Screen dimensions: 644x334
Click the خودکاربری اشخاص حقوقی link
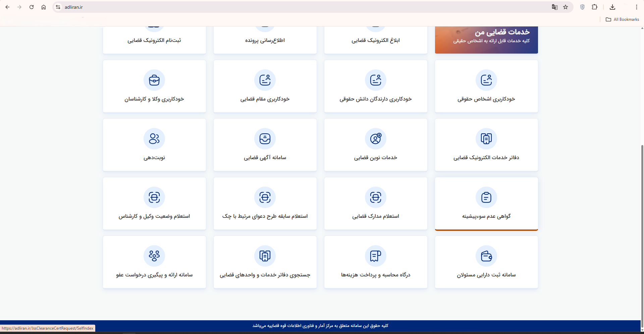point(486,99)
